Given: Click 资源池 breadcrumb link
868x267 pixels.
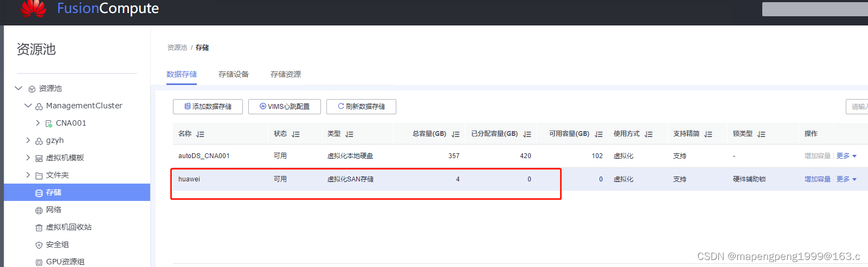Looking at the screenshot, I should pos(177,48).
